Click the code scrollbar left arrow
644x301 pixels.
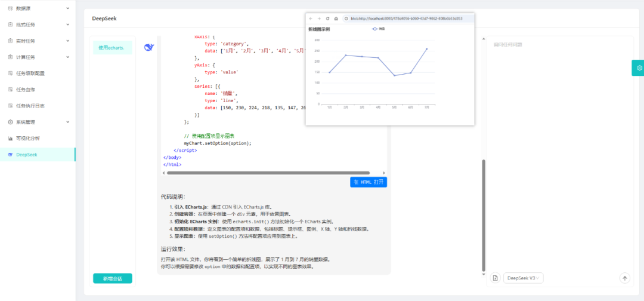pos(163,173)
